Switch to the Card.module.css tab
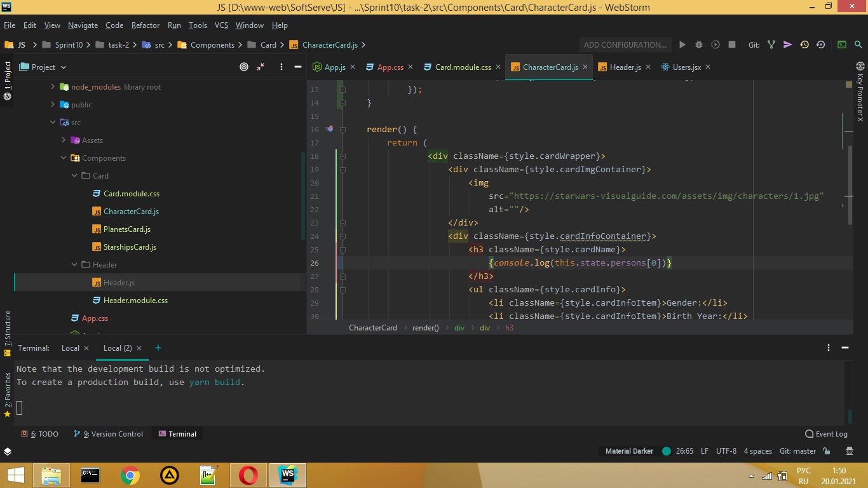 click(x=463, y=67)
